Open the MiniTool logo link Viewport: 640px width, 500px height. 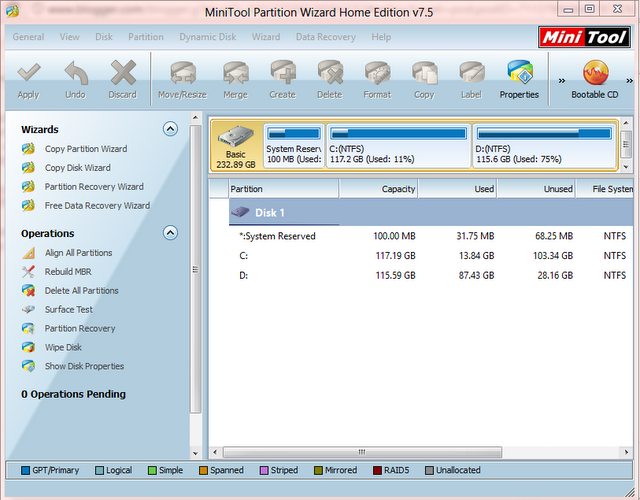coord(584,37)
